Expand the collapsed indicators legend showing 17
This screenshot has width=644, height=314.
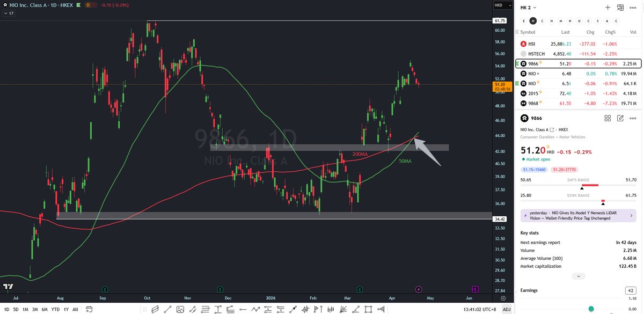click(8, 13)
